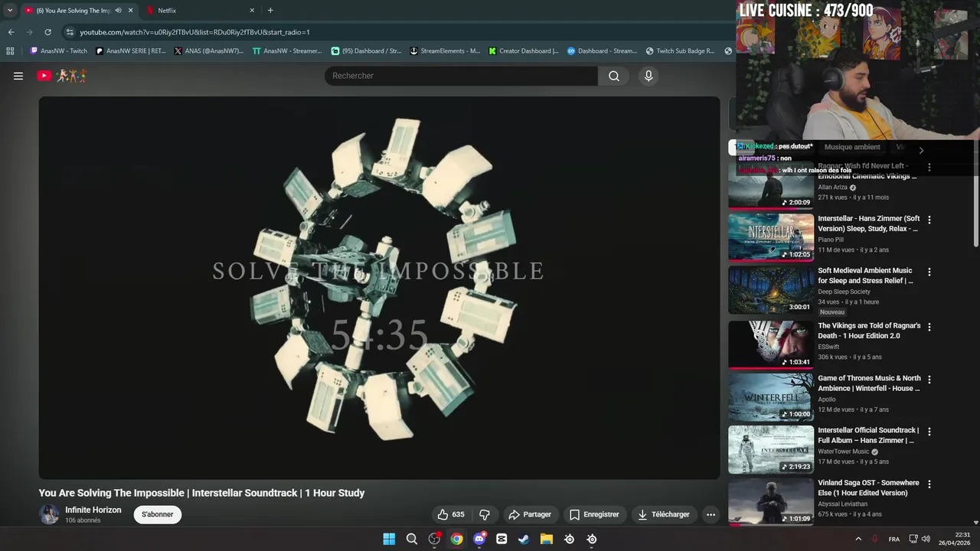Image resolution: width=980 pixels, height=551 pixels.
Task: Like the video with thumbs up
Action: click(451, 514)
